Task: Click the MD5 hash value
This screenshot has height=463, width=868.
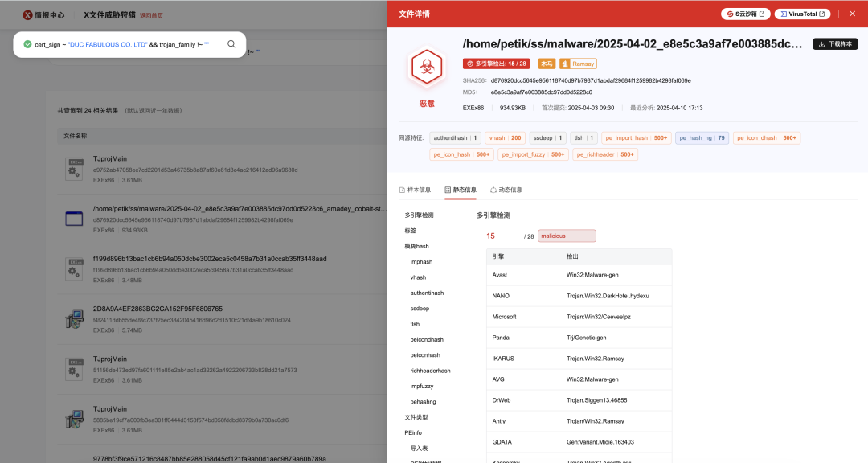Action: pyautogui.click(x=542, y=92)
